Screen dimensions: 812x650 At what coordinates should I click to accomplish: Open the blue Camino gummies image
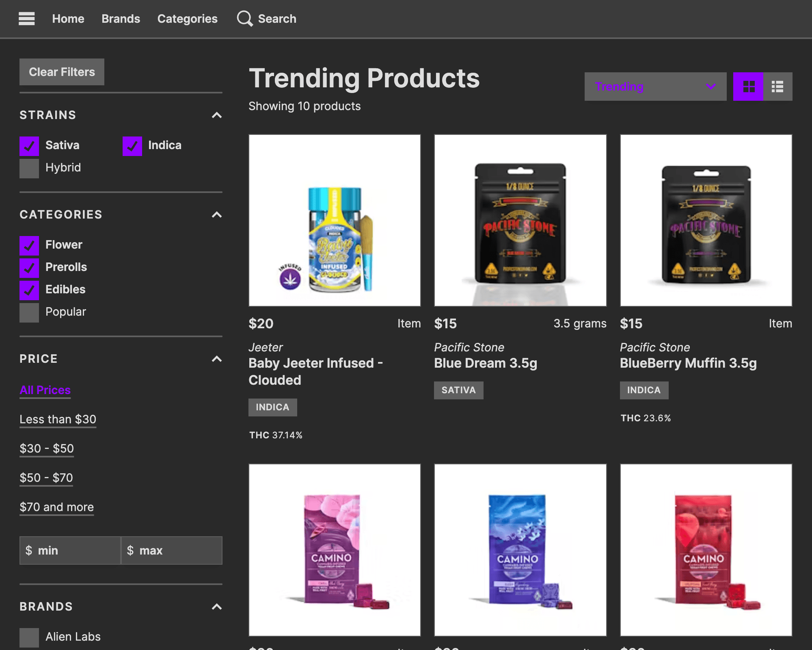pos(520,550)
